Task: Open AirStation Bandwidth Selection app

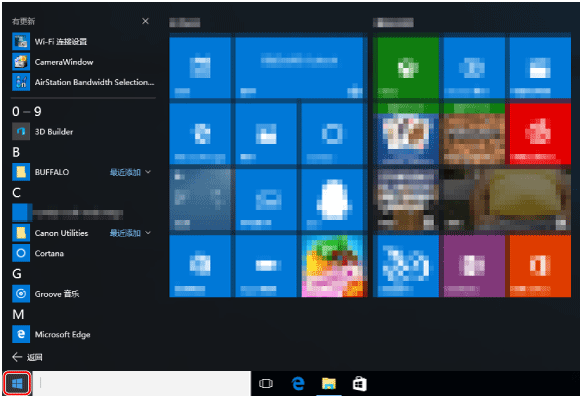Action: coord(83,82)
